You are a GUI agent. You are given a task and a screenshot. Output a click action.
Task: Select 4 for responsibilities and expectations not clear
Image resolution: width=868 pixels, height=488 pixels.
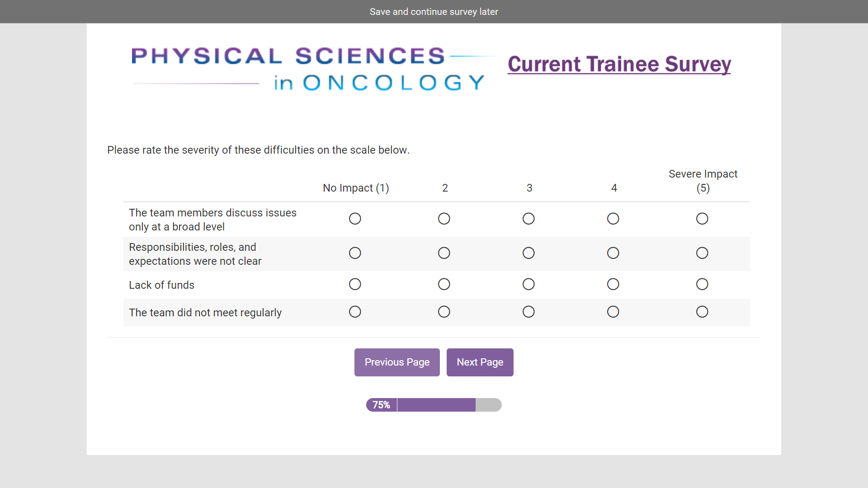click(613, 253)
